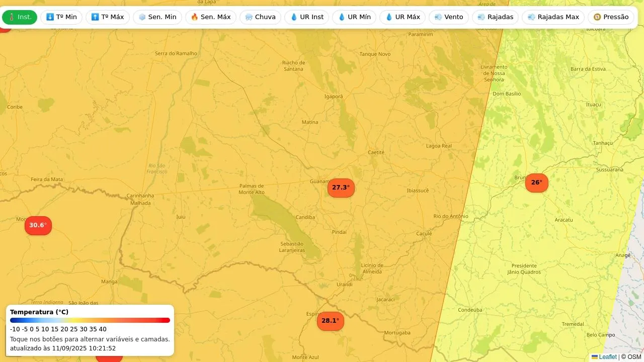The image size is (644, 362).
Task: Switch to Tº Min layer
Action: click(61, 17)
